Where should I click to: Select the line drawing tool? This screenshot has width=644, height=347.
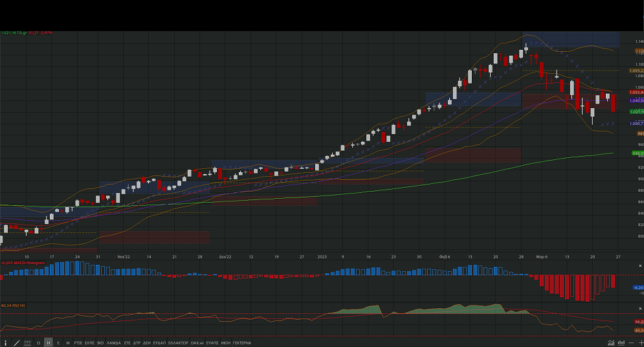tap(16, 343)
